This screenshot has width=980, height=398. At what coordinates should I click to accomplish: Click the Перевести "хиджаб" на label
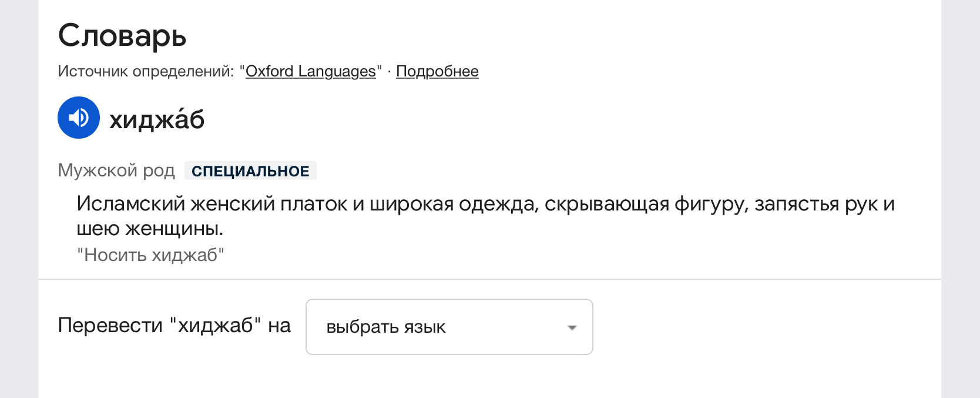(x=174, y=325)
